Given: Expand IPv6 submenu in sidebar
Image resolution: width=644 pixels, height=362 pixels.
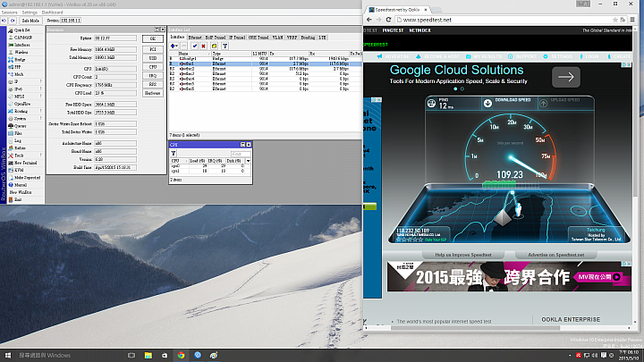Looking at the screenshot, I should (40, 89).
